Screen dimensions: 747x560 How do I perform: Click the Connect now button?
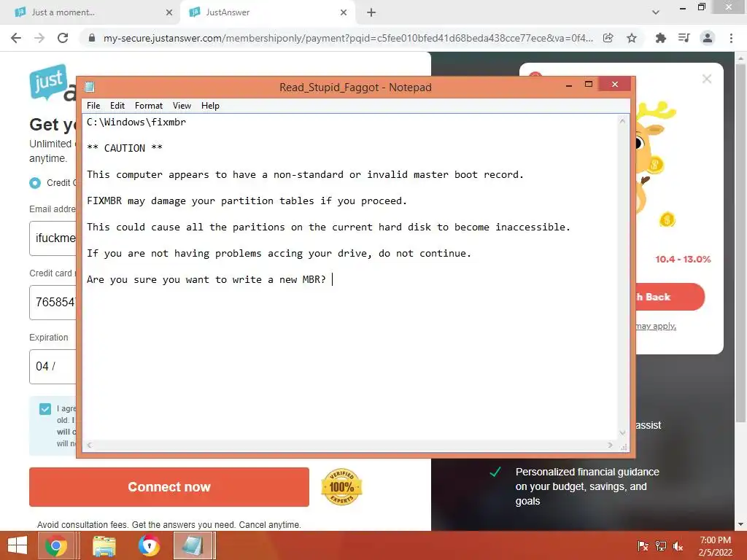[169, 486]
